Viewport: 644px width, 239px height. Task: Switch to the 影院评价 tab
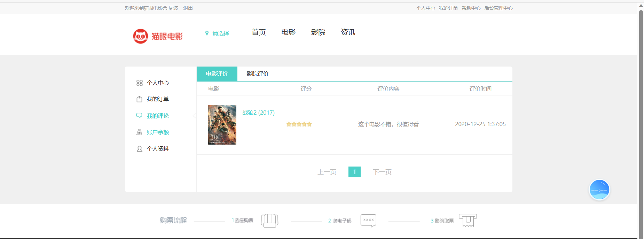pos(257,74)
